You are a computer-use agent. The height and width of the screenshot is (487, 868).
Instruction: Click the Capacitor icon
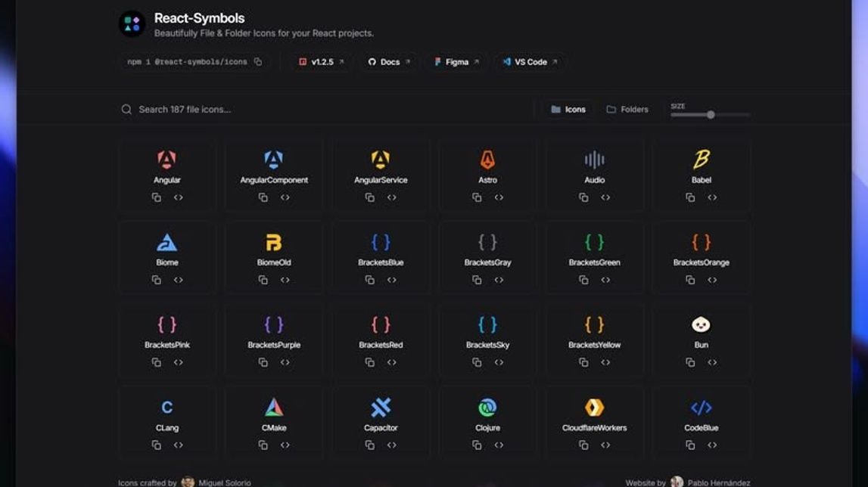click(x=381, y=408)
